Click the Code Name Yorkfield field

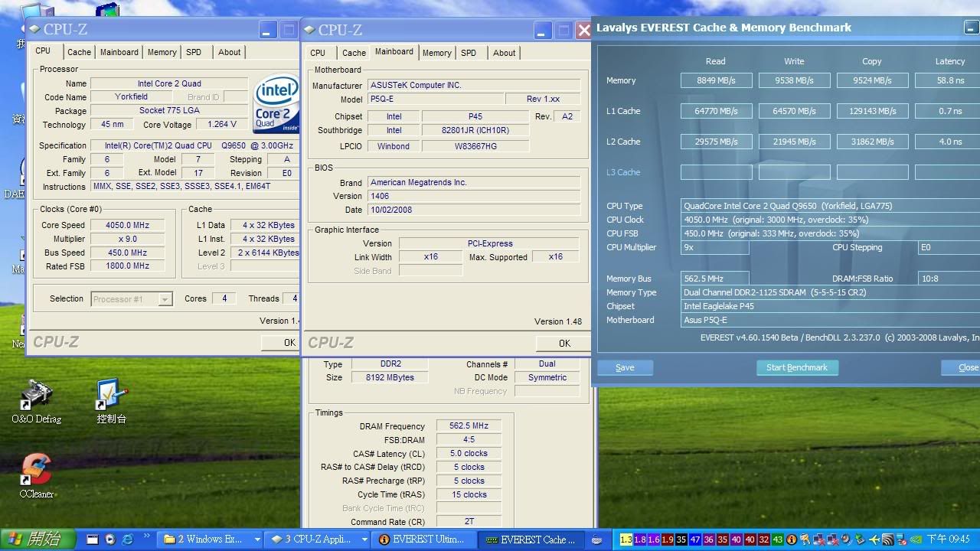point(132,97)
